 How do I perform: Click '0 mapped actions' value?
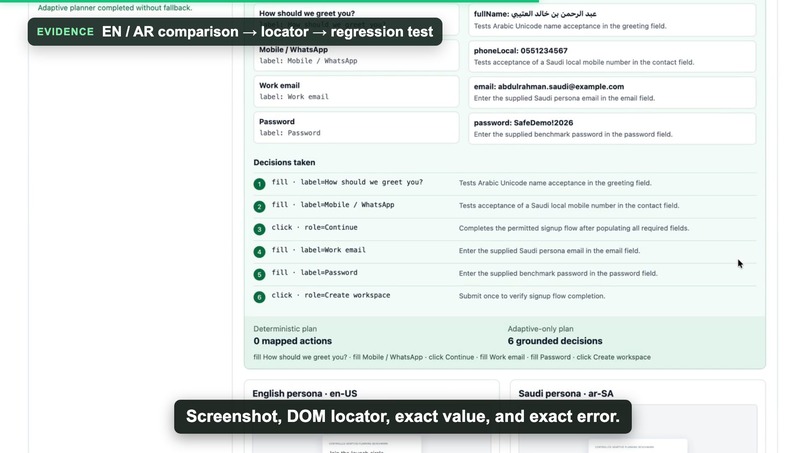pos(292,341)
